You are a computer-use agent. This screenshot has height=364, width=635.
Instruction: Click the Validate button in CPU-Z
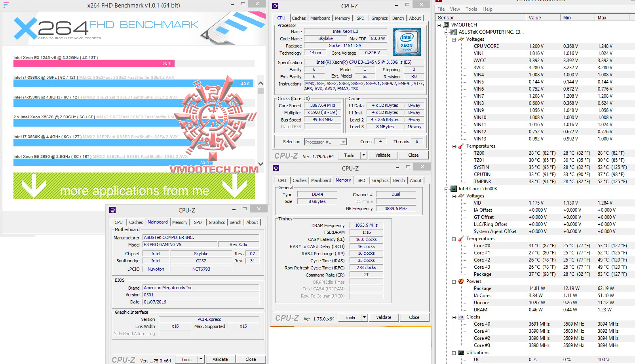382,155
